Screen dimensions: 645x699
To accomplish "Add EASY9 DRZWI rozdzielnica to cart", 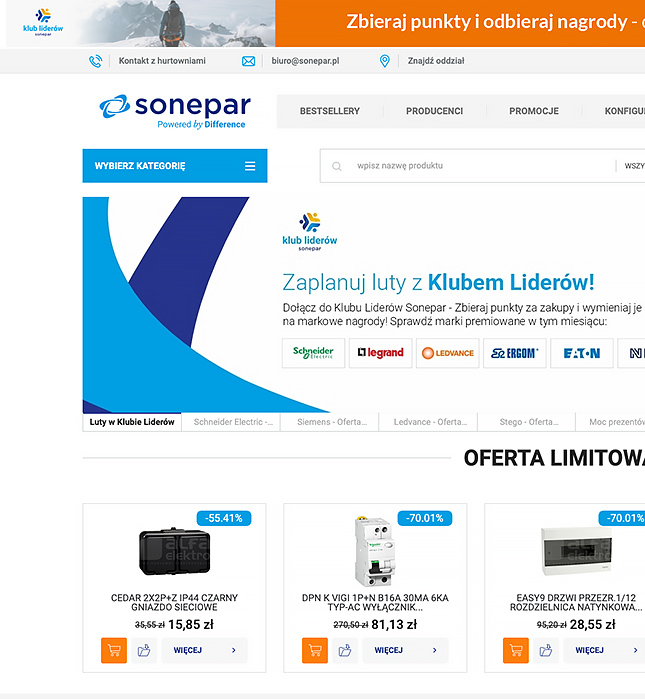I will [x=516, y=650].
